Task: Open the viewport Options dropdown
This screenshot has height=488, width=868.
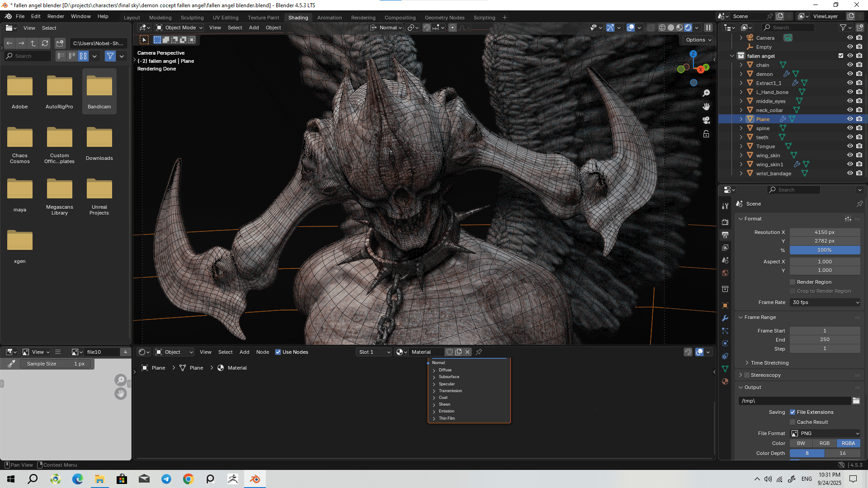Action: [698, 40]
